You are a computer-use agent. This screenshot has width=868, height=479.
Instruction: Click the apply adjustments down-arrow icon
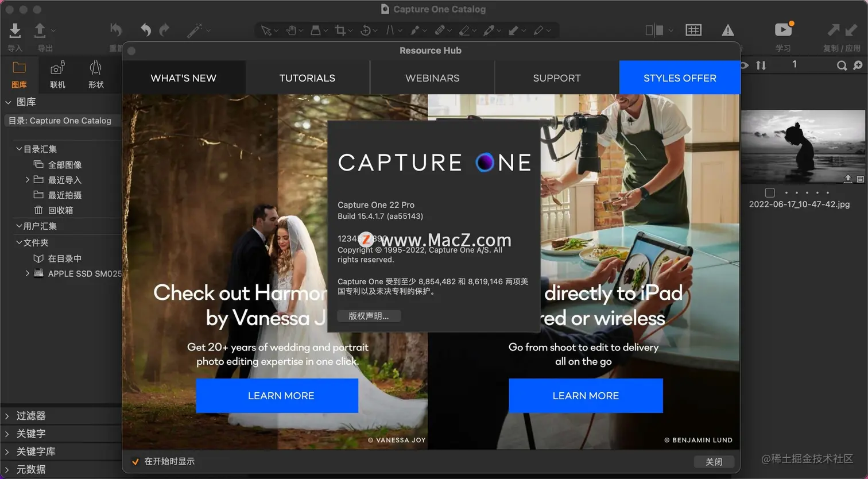tap(851, 30)
